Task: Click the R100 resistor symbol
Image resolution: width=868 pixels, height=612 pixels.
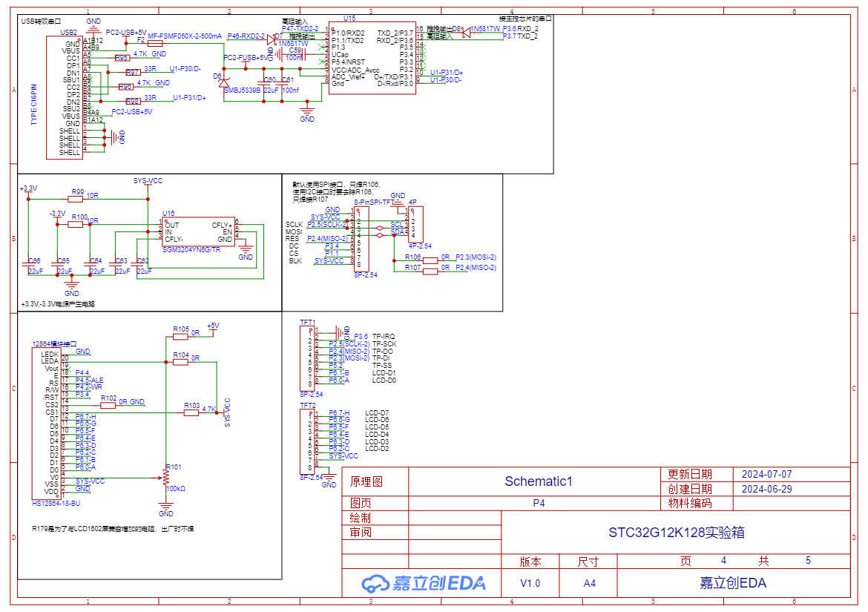Action: click(x=76, y=224)
